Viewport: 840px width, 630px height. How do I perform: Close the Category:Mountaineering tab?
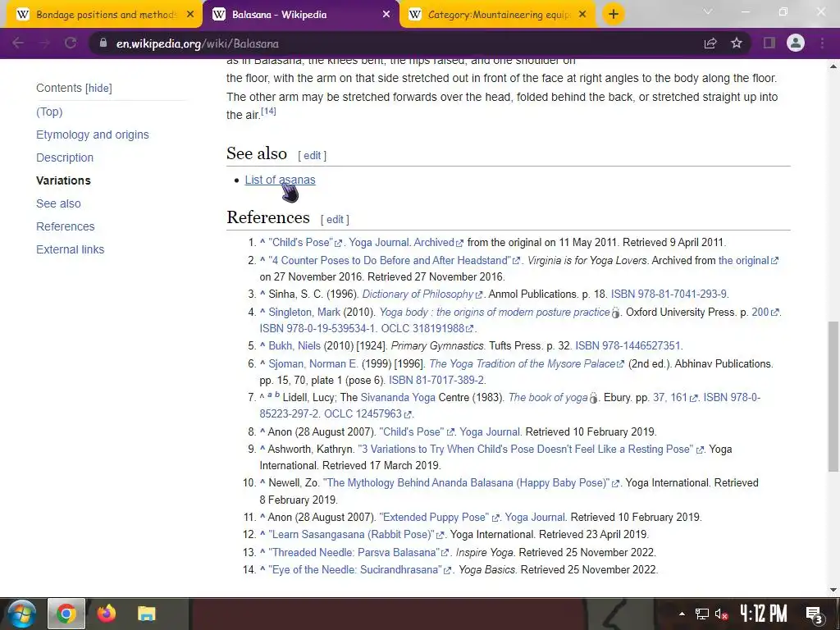(583, 15)
